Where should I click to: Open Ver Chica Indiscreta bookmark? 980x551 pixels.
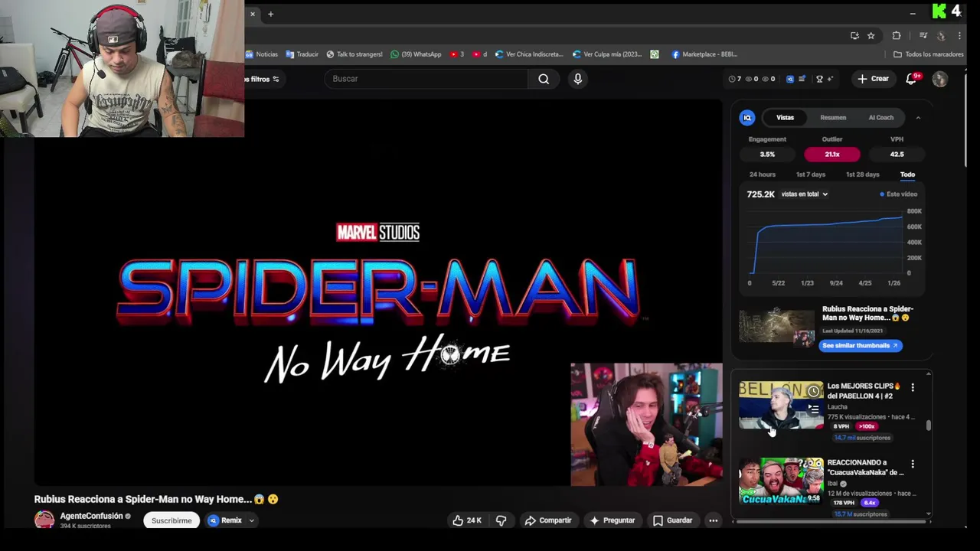coord(529,54)
